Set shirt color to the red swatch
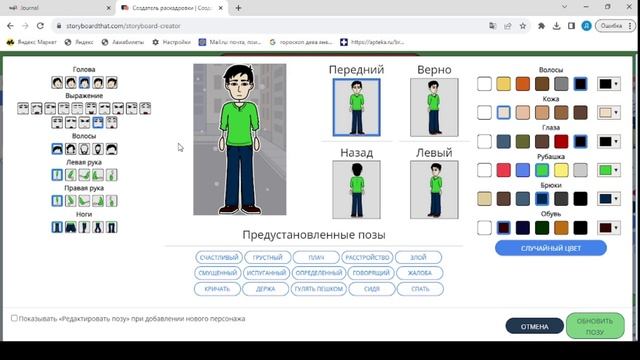640x360 pixels. click(503, 170)
